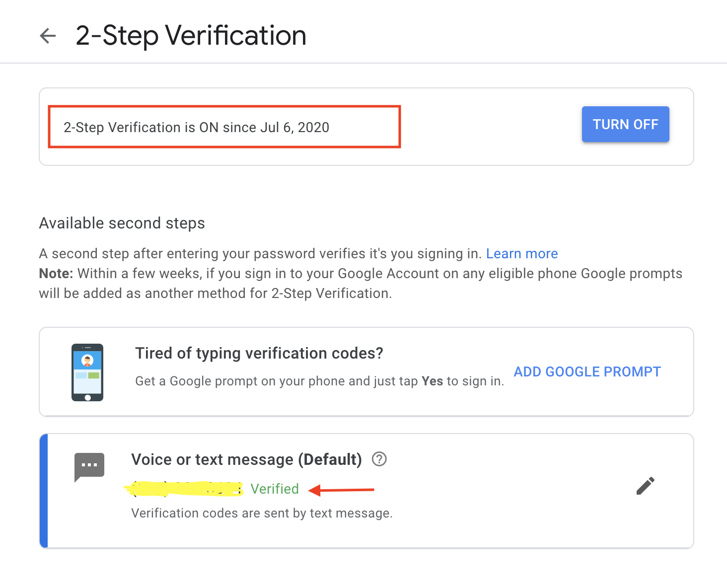Viewport: 727px width, 588px height.
Task: Click the Get a Google prompt description text
Action: click(x=319, y=381)
